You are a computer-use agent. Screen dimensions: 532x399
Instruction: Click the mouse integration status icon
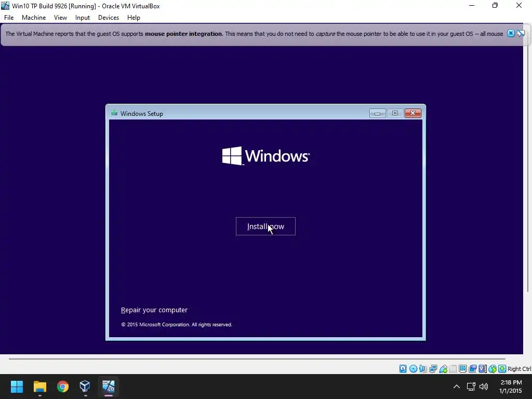click(493, 369)
